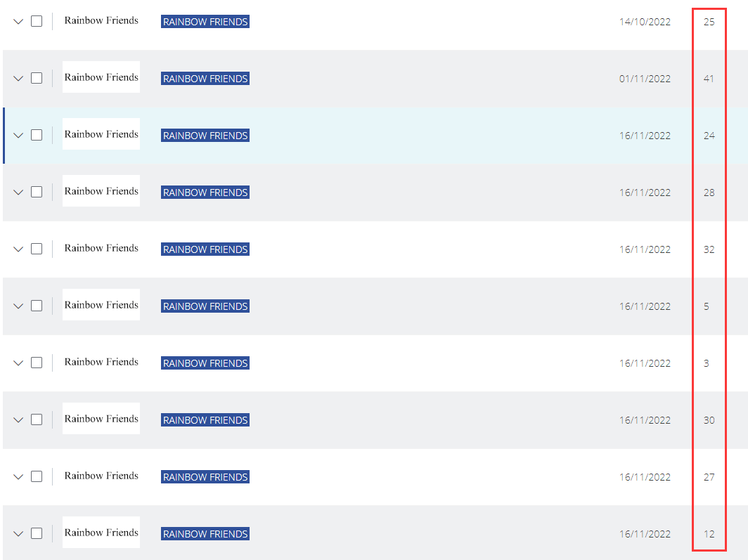Click Rainbow Friends thumbnail in the count 3 row

click(x=101, y=362)
